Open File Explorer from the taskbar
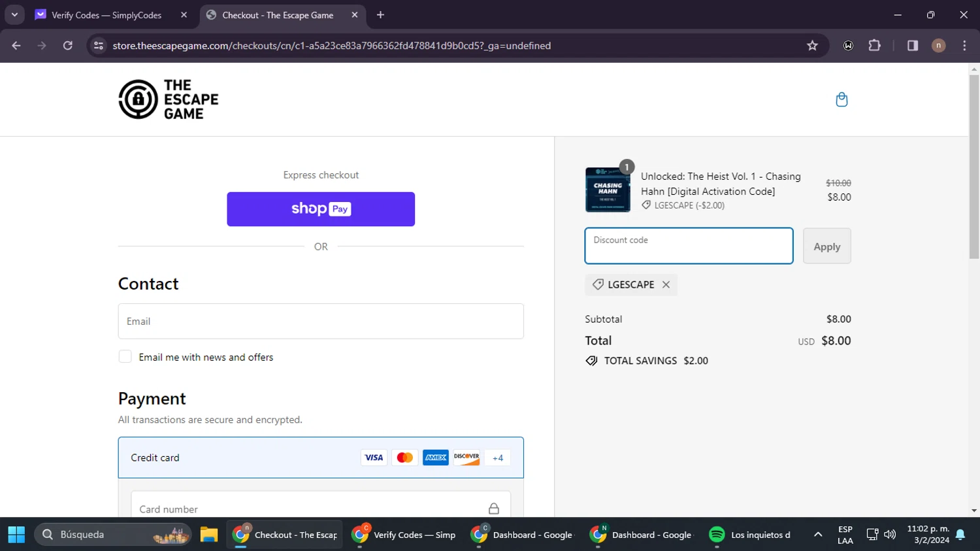980x551 pixels. click(208, 535)
